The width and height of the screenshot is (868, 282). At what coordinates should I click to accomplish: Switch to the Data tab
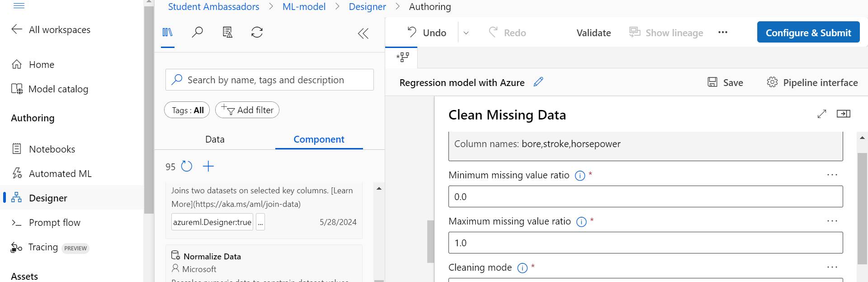(215, 139)
